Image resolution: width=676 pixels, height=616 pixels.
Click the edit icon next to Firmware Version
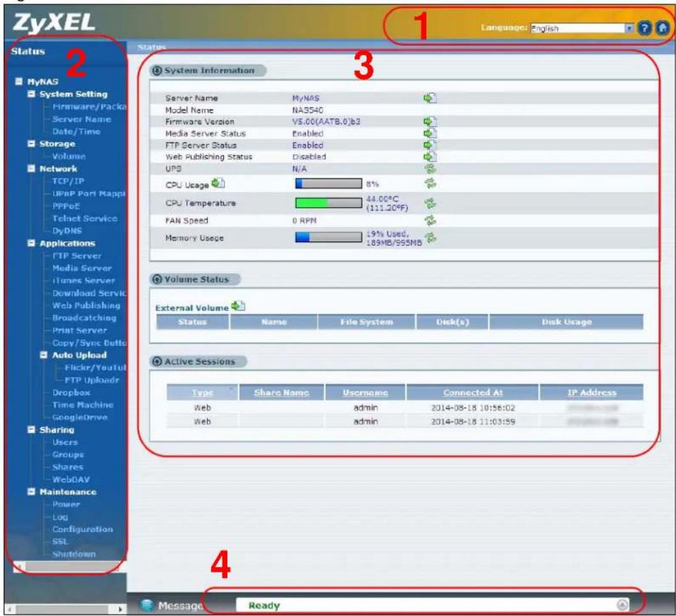[x=430, y=122]
